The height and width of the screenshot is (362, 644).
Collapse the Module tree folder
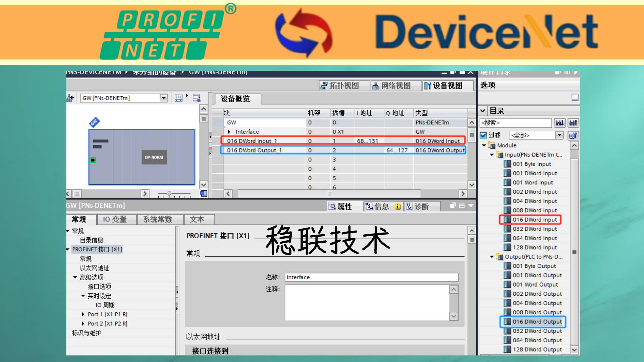(484, 145)
